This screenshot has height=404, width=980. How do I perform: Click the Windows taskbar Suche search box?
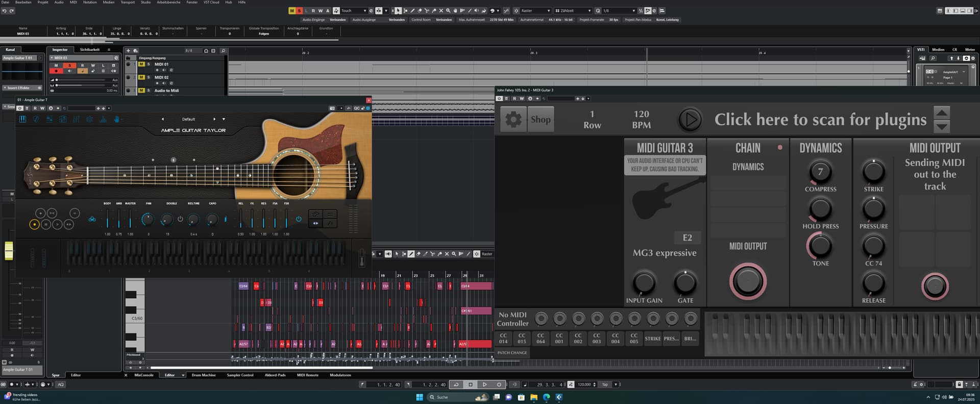[x=458, y=397]
